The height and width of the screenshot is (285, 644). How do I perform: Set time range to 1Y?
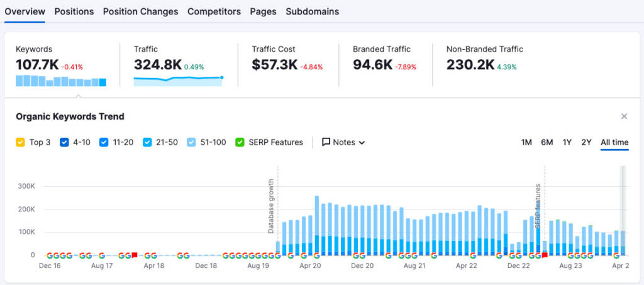click(x=567, y=142)
